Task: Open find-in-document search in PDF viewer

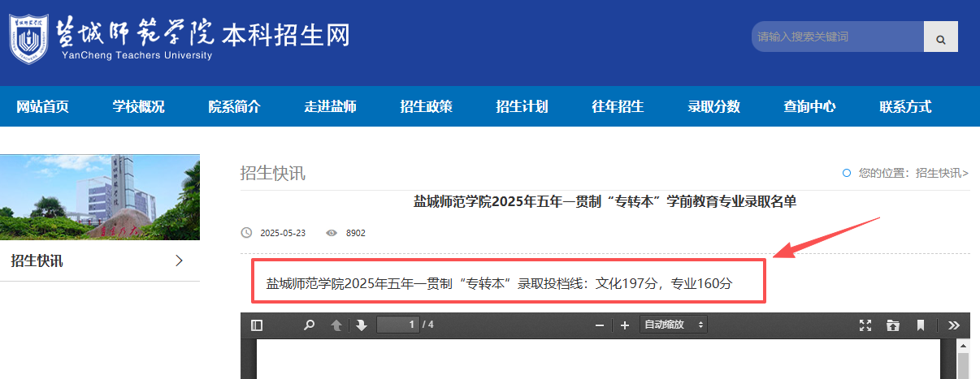Action: tap(309, 325)
